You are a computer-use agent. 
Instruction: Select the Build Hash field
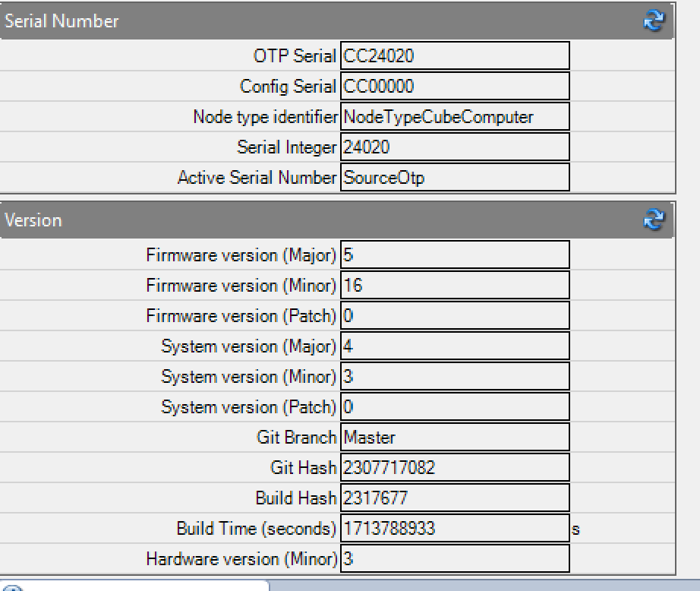click(x=455, y=498)
